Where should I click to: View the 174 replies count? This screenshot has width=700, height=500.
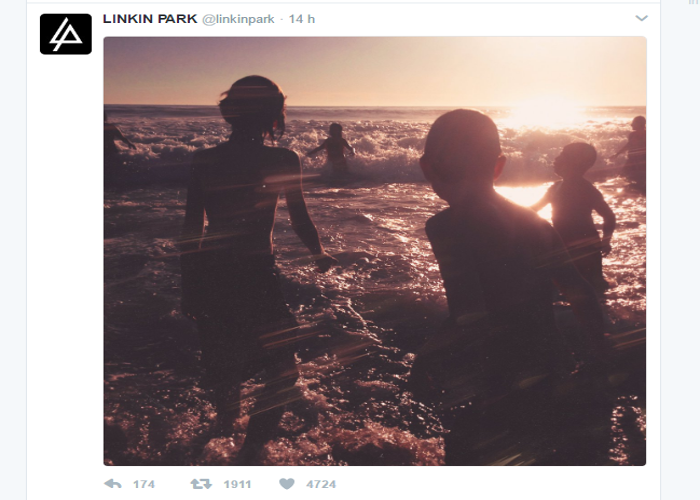point(144,484)
